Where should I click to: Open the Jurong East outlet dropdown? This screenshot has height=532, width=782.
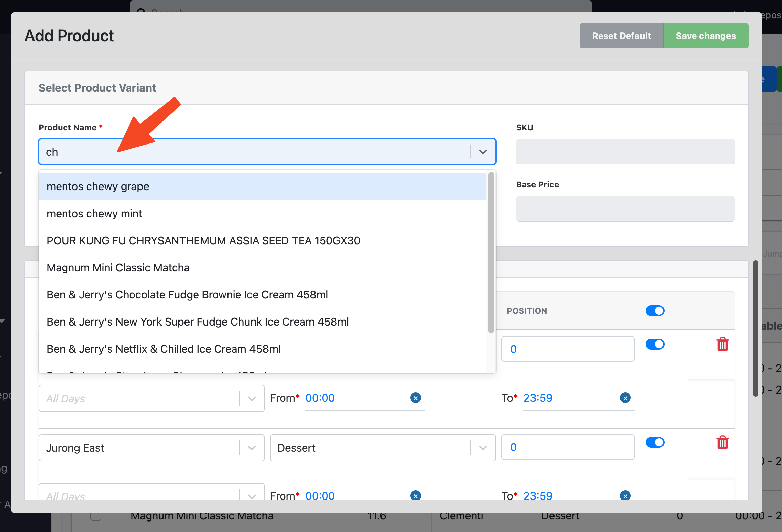tap(151, 448)
